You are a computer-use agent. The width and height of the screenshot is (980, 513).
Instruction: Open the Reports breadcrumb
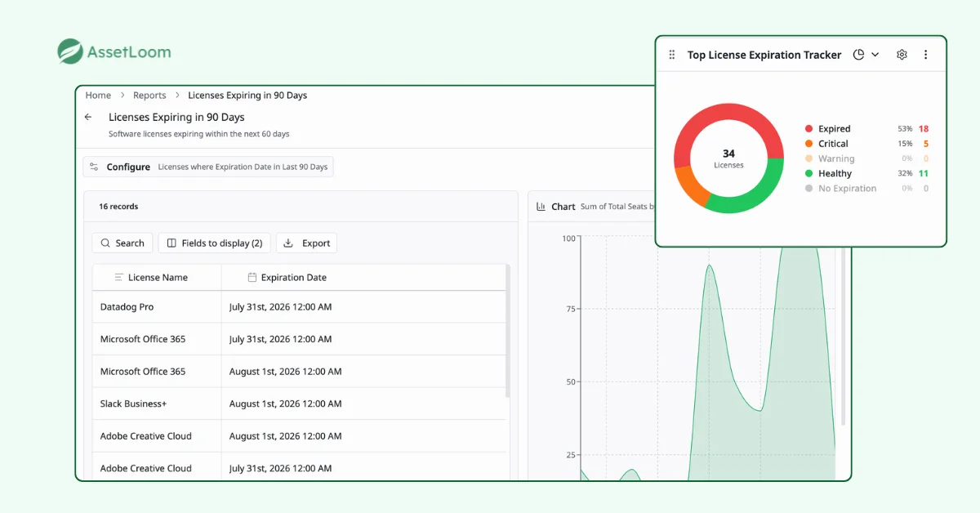pos(149,96)
